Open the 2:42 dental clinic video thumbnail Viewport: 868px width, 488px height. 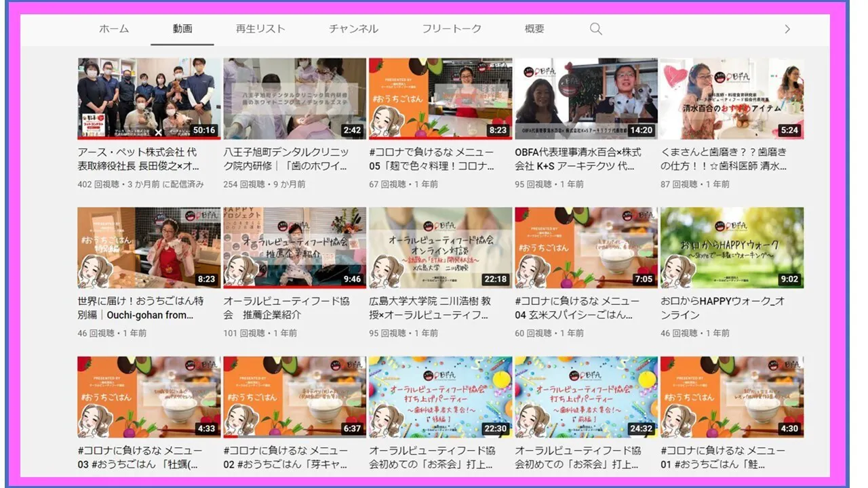click(294, 98)
